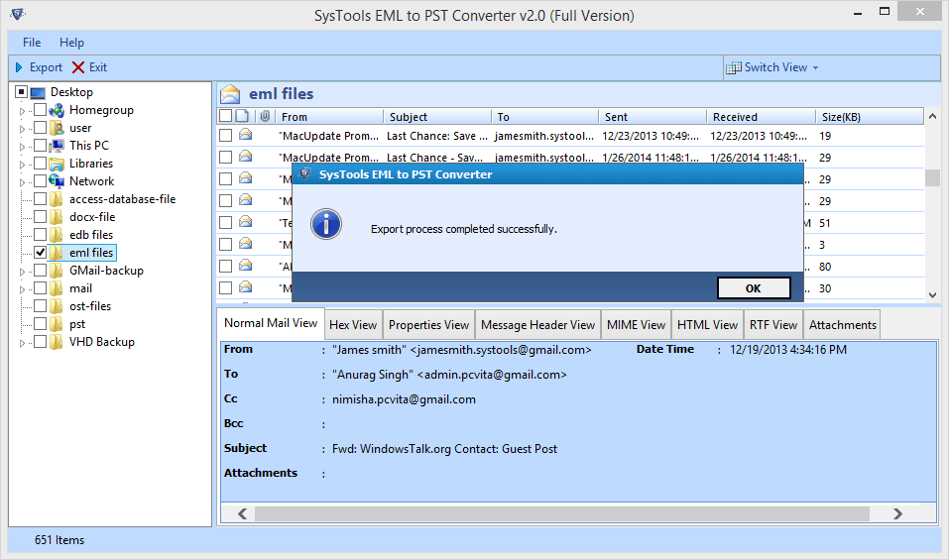Click the docx-file folder icon

click(57, 217)
